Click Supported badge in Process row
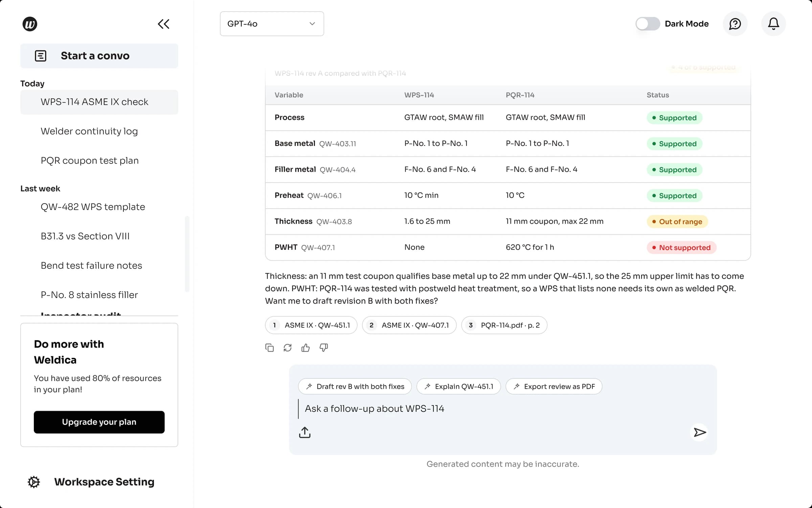The width and height of the screenshot is (812, 508). (674, 118)
